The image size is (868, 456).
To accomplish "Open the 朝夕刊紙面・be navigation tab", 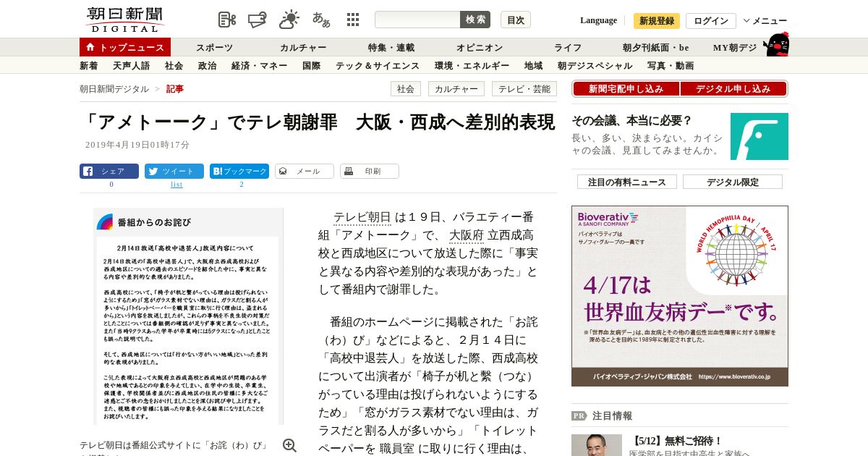I will coord(656,48).
